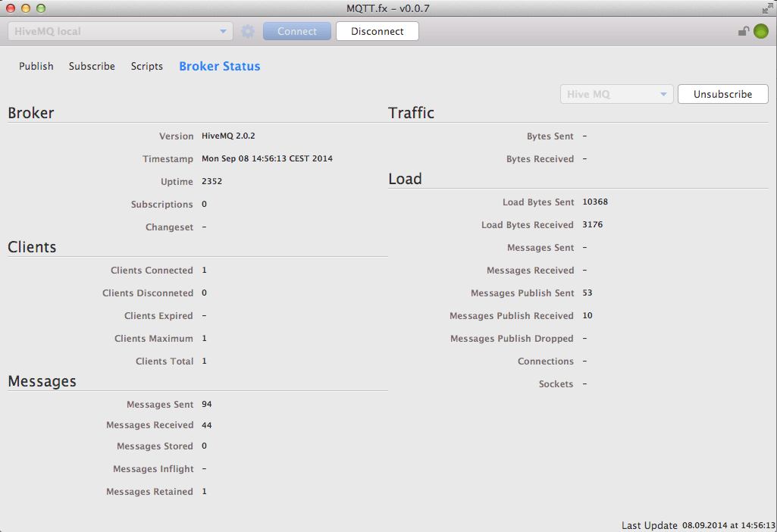Click the Clients Disconneted label

[148, 293]
